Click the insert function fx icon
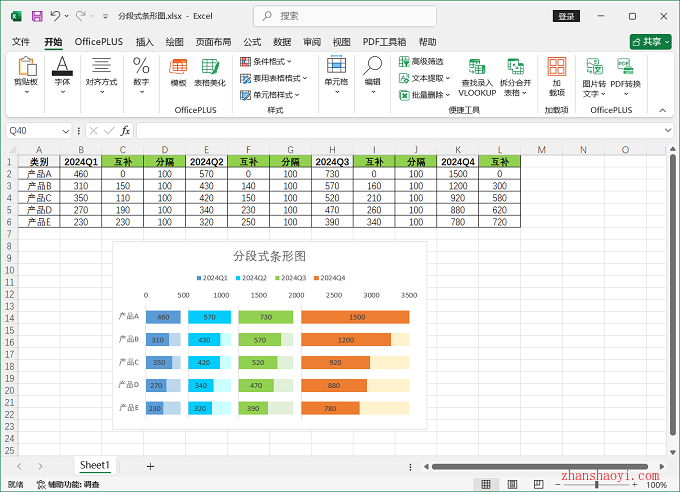 [125, 131]
